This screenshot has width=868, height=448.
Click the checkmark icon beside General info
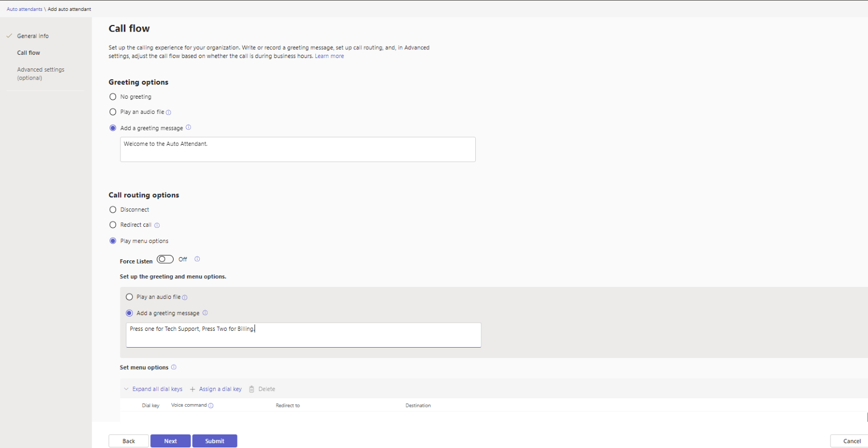(9, 36)
